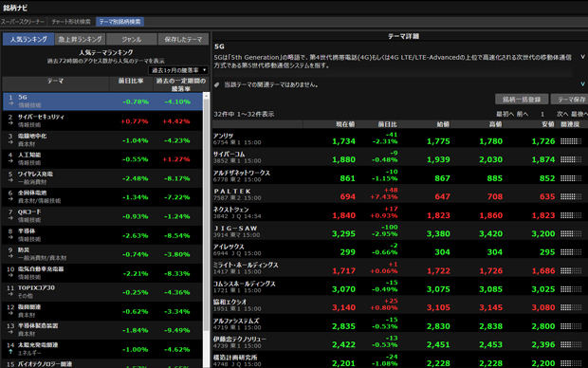This screenshot has height=368, width=588.
Task: Open the 急上昇ランキング tab
Action: point(80,39)
